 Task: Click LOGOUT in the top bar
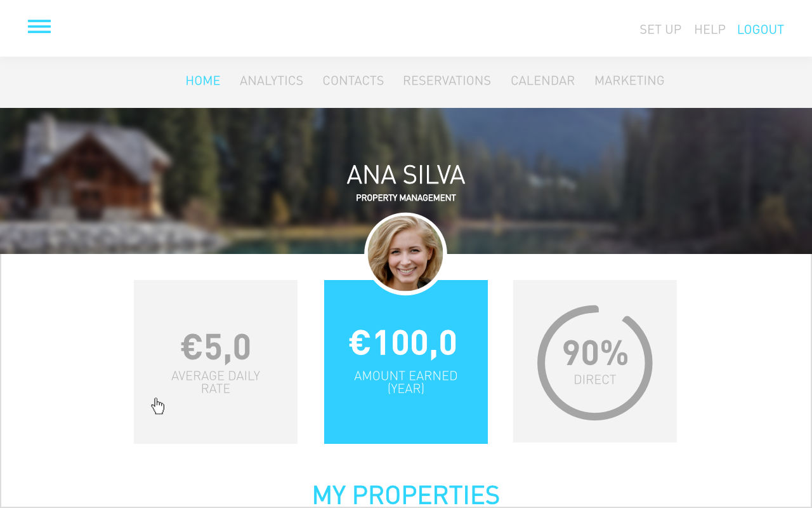pyautogui.click(x=761, y=30)
